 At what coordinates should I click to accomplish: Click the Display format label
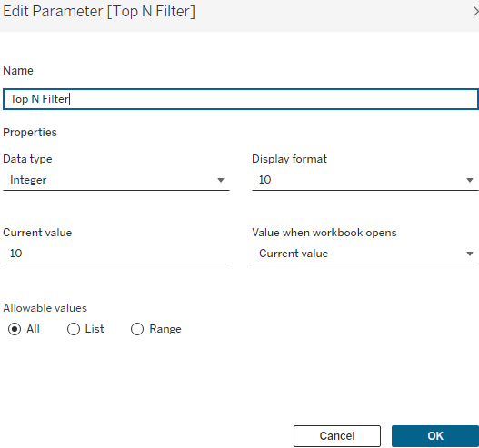coord(289,159)
